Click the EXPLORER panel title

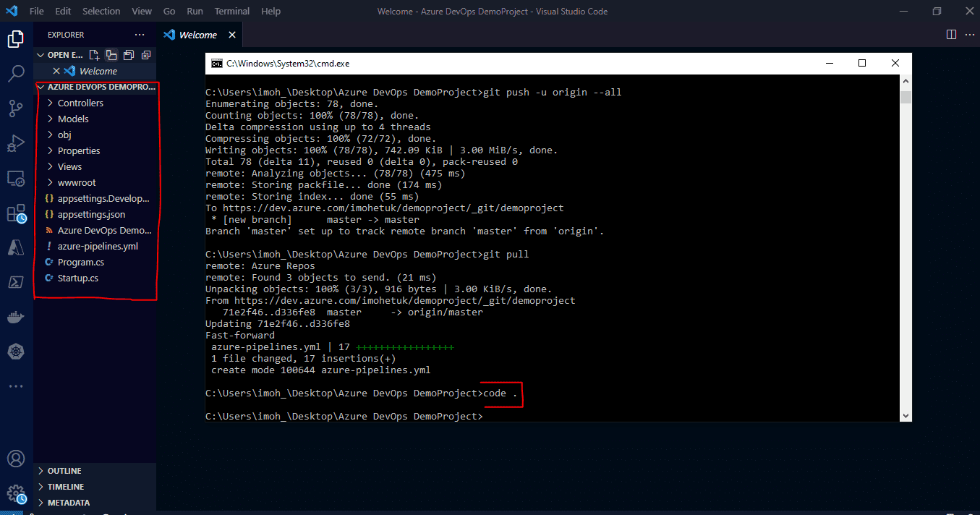tap(66, 35)
